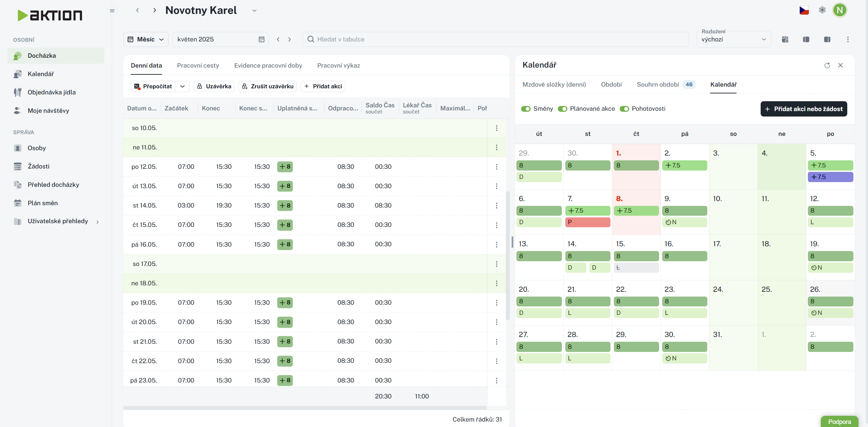The image size is (868, 427).
Task: Toggle the Pohotovosti switch
Action: click(x=624, y=109)
